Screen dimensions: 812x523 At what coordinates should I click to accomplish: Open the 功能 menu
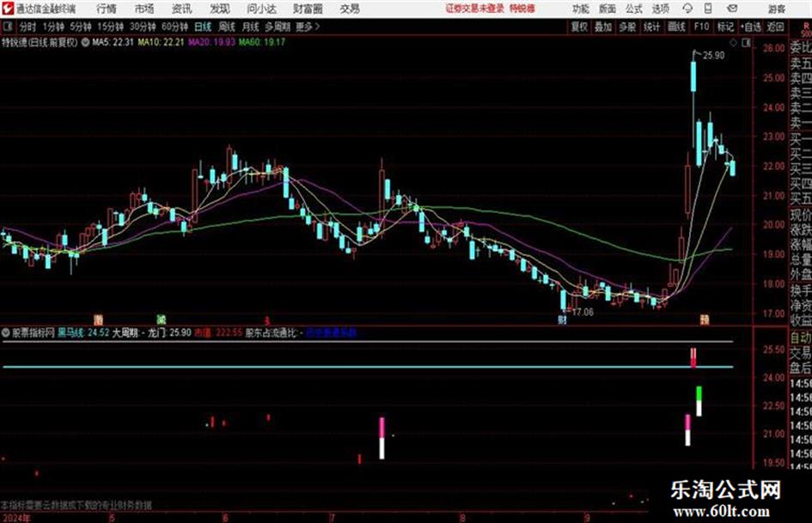[x=581, y=9]
